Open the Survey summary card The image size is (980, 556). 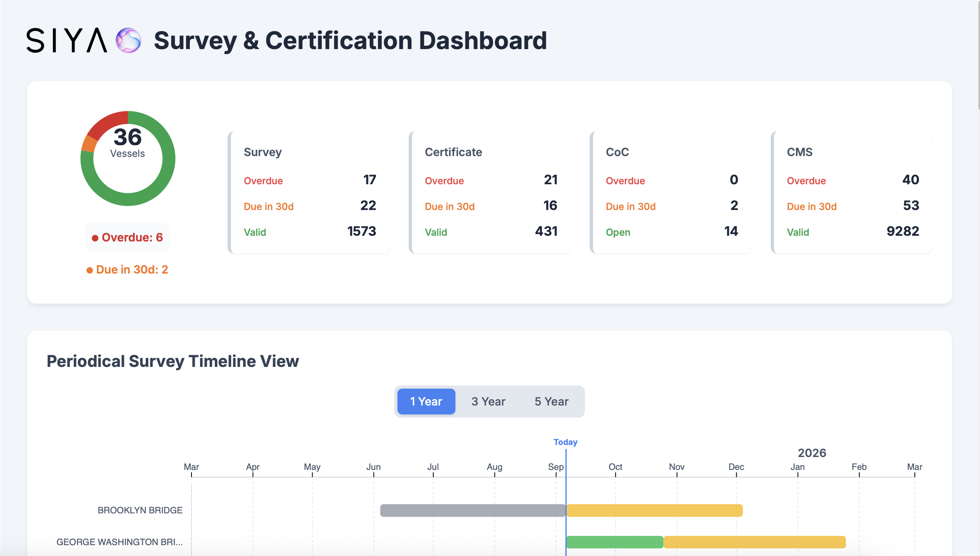[309, 192]
